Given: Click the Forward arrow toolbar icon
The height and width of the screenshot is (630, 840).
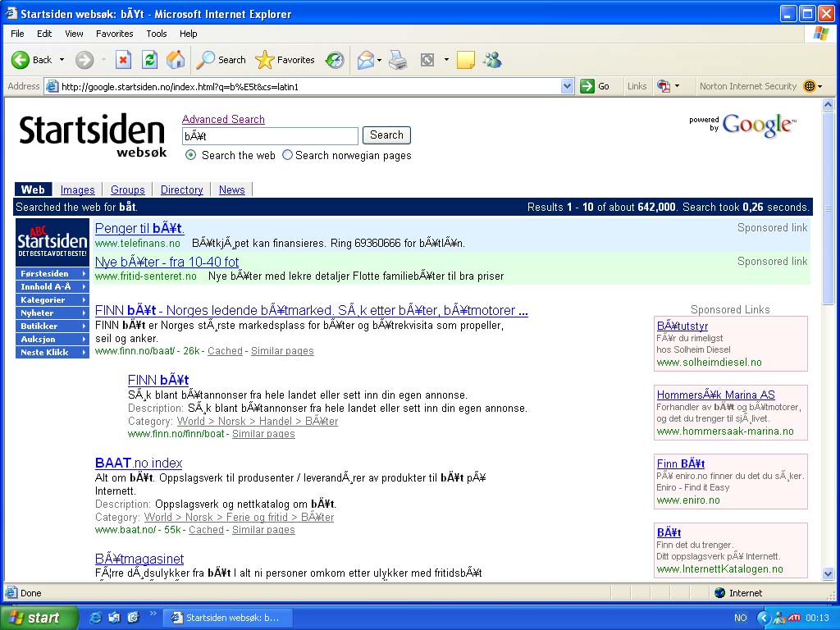Looking at the screenshot, I should tap(84, 60).
